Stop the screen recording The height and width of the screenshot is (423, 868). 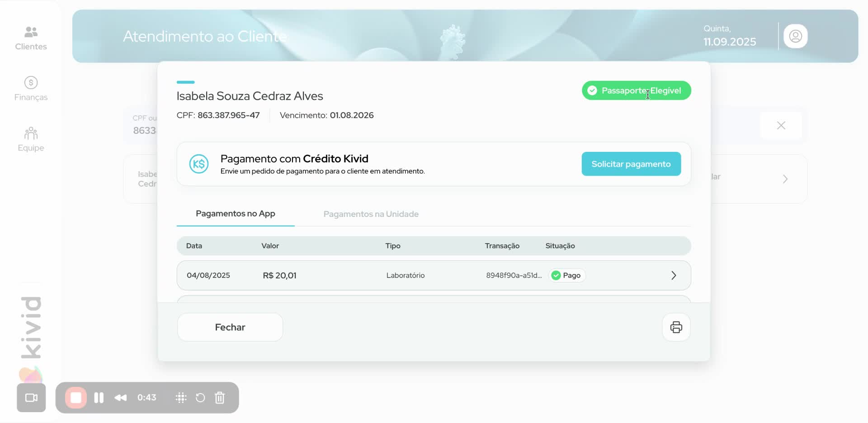76,398
